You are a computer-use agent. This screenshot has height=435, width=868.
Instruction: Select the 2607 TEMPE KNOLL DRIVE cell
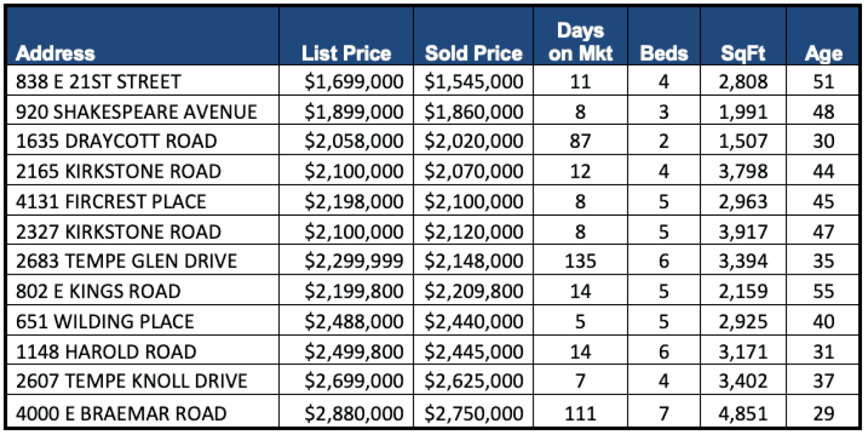pyautogui.click(x=132, y=381)
